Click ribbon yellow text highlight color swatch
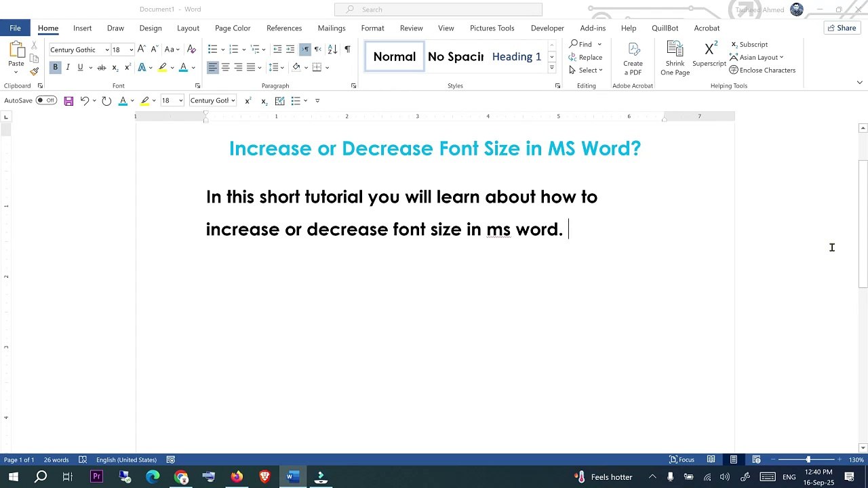This screenshot has height=488, width=868. pos(163,67)
